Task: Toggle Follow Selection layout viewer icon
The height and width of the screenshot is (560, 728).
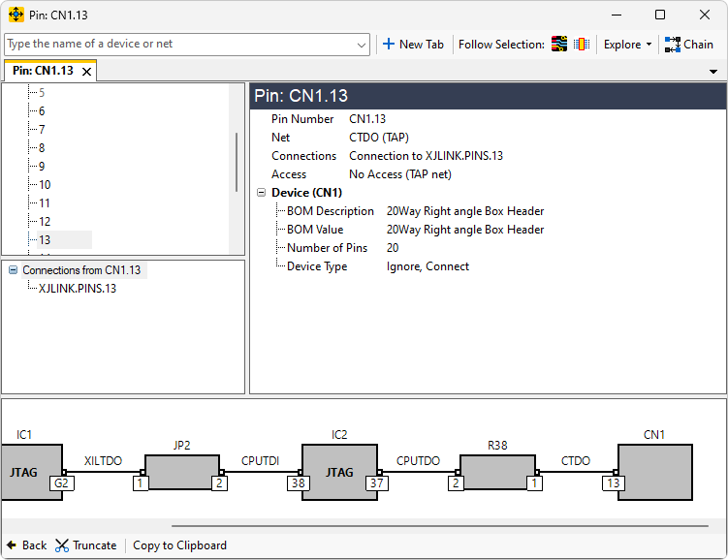Action: coord(559,45)
